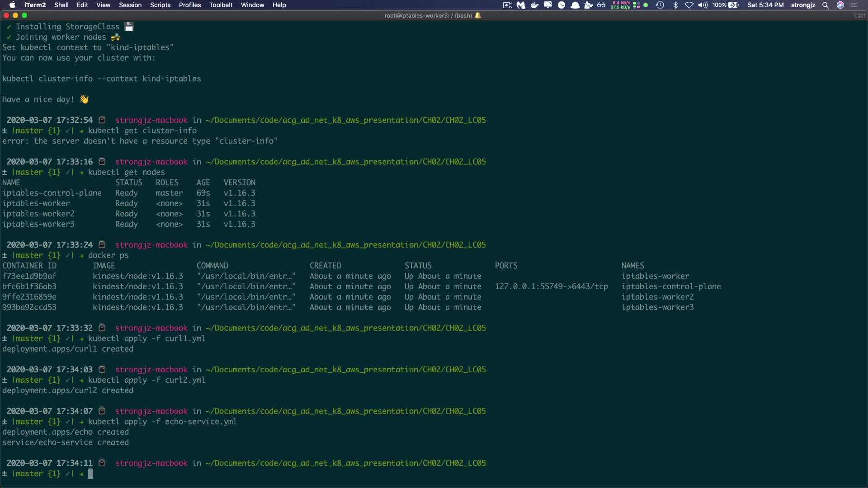The image size is (868, 488).
Task: Open the Scripts menu
Action: [160, 5]
